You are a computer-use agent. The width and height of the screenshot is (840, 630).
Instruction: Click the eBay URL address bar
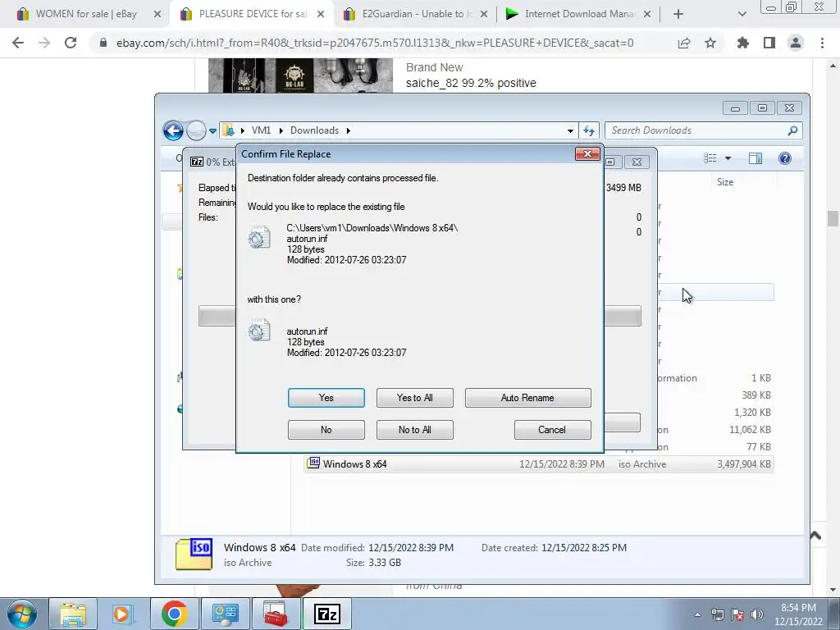(x=375, y=43)
